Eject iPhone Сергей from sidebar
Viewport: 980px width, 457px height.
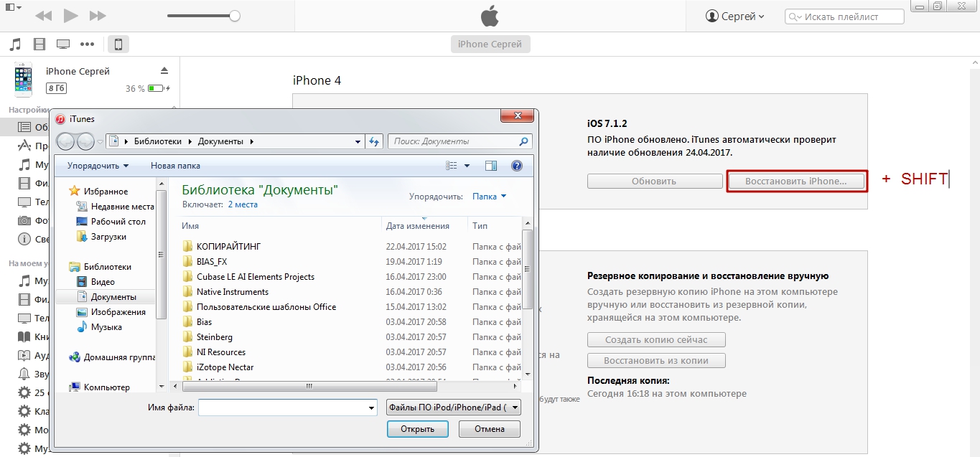tap(164, 70)
